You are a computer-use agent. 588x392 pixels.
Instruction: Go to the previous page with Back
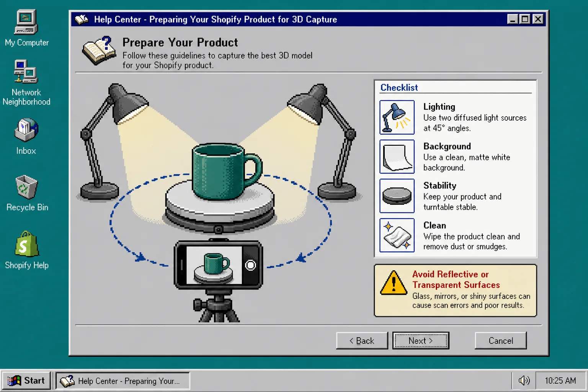362,341
